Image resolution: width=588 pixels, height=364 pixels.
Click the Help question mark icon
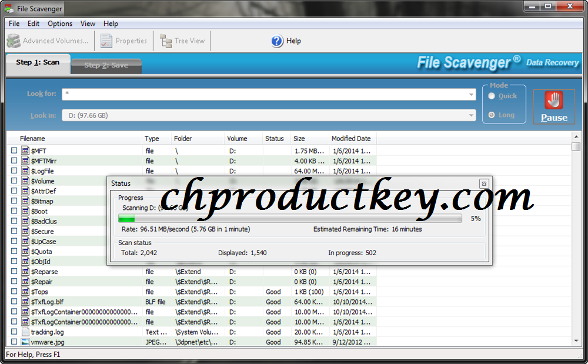pos(277,41)
